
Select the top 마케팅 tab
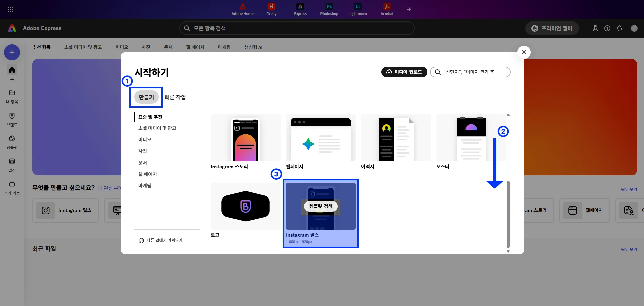224,47
